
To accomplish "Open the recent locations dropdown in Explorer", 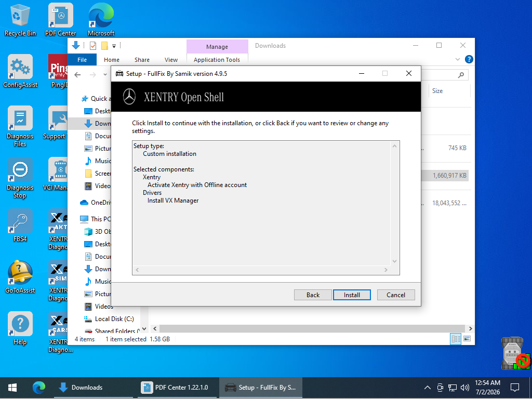I will point(105,75).
